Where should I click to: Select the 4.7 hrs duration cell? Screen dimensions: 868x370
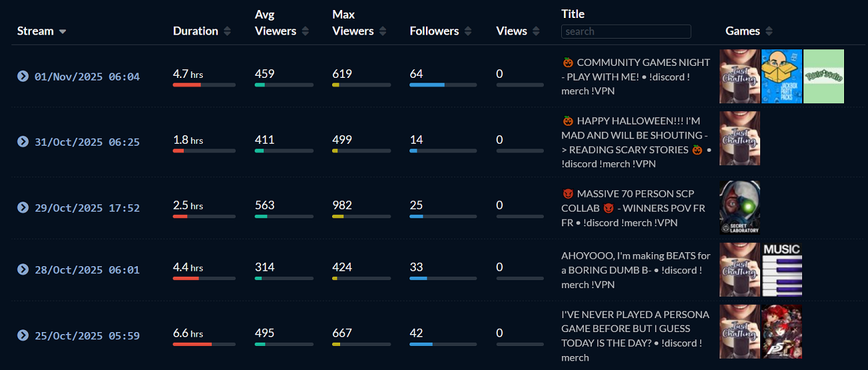click(188, 74)
